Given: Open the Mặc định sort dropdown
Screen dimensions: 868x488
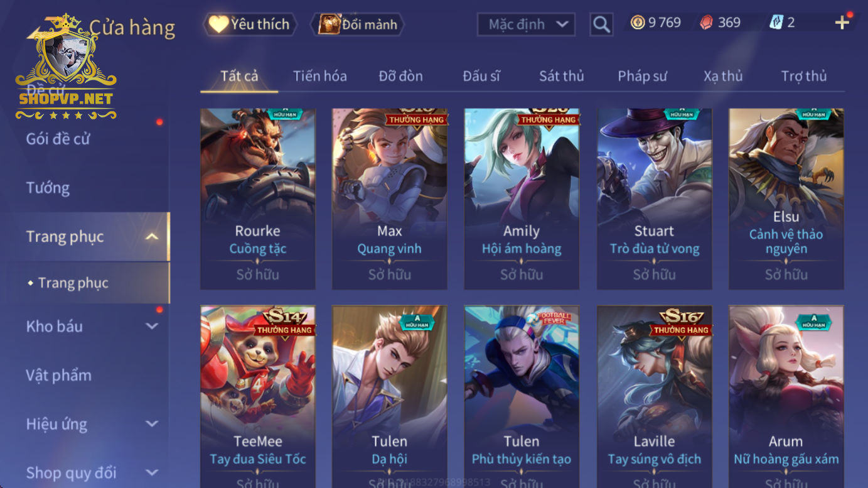Looking at the screenshot, I should pos(527,24).
